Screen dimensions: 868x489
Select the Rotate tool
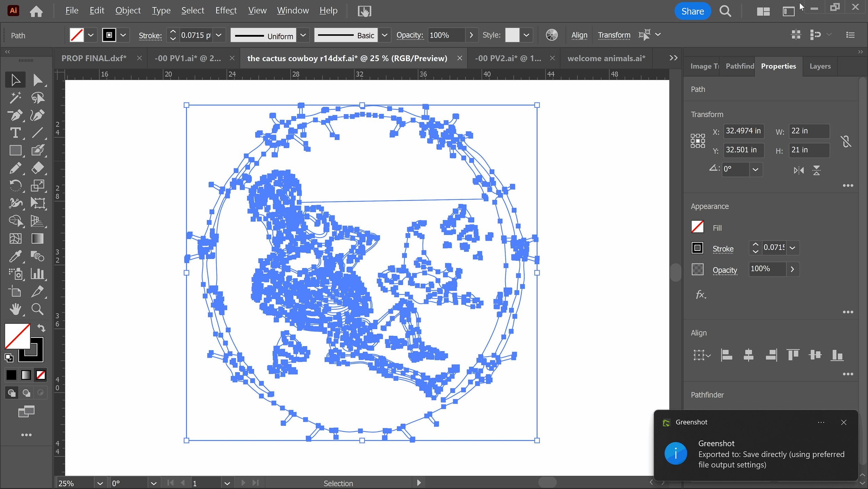click(15, 186)
